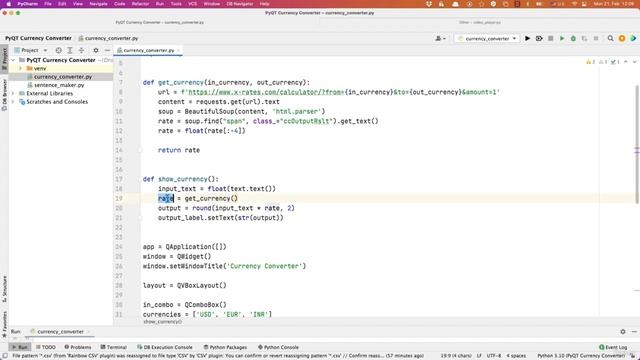640x360 pixels.
Task: Open the Run tool window button
Action: (x=19, y=347)
